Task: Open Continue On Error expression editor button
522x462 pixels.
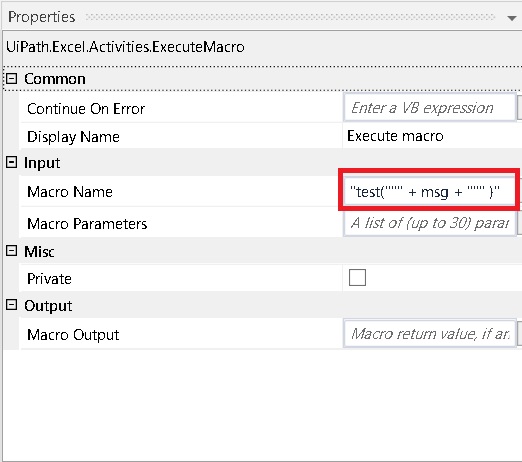Action: click(x=519, y=107)
